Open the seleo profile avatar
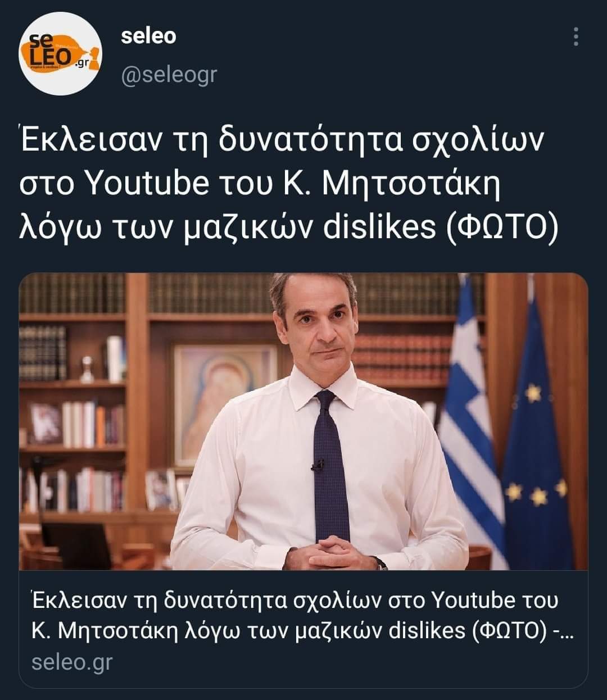This screenshot has width=607, height=700. (60, 54)
